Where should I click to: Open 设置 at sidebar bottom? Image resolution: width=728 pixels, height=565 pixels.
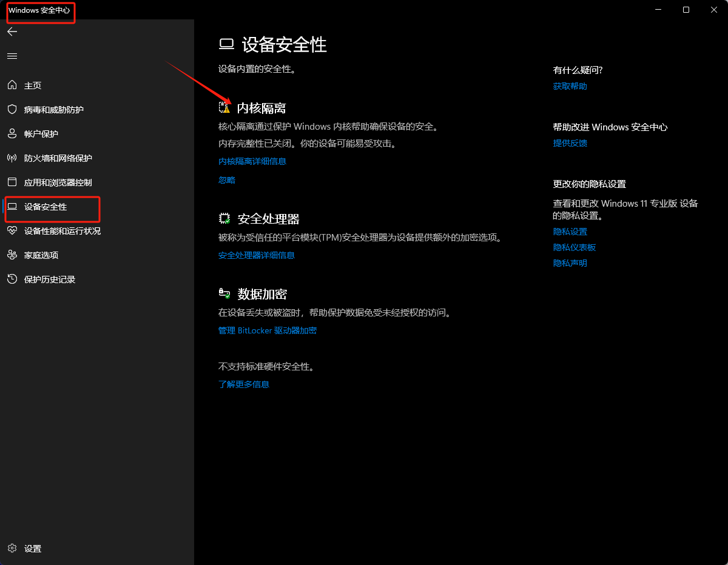(33, 549)
